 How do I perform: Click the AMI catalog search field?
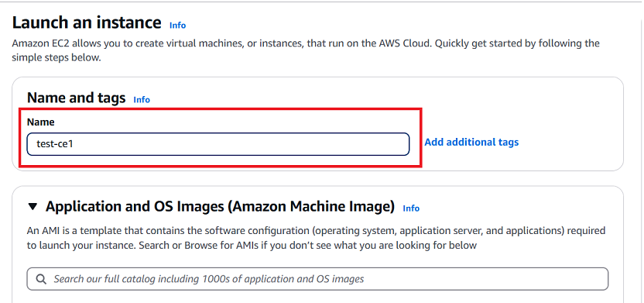coord(317,279)
